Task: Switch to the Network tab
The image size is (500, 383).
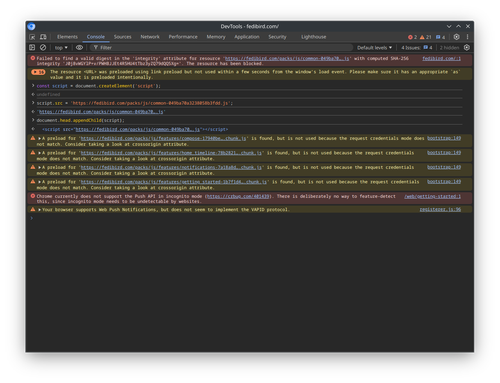Action: tap(150, 37)
